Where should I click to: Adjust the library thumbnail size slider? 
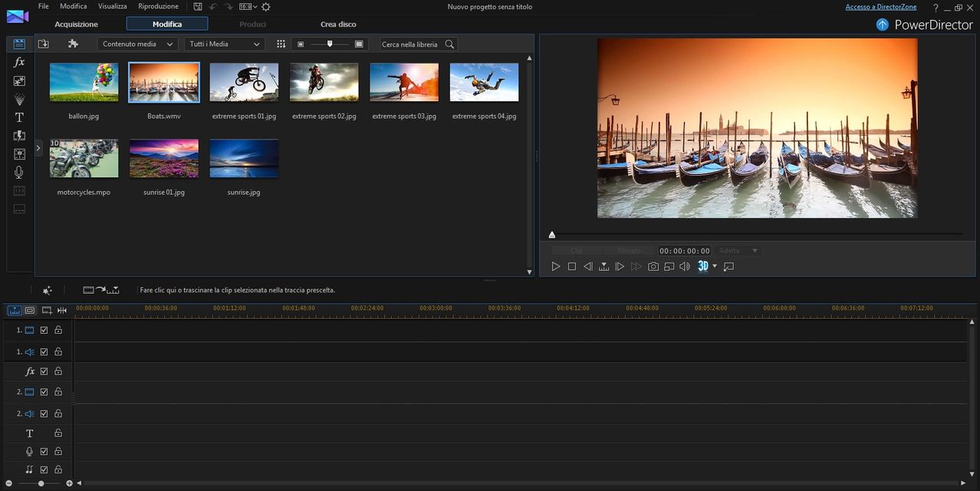tap(330, 44)
